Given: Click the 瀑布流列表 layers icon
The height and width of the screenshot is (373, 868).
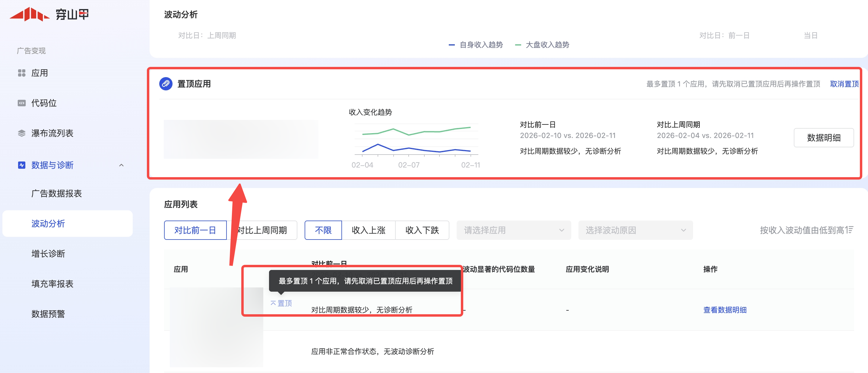Looking at the screenshot, I should 22,133.
